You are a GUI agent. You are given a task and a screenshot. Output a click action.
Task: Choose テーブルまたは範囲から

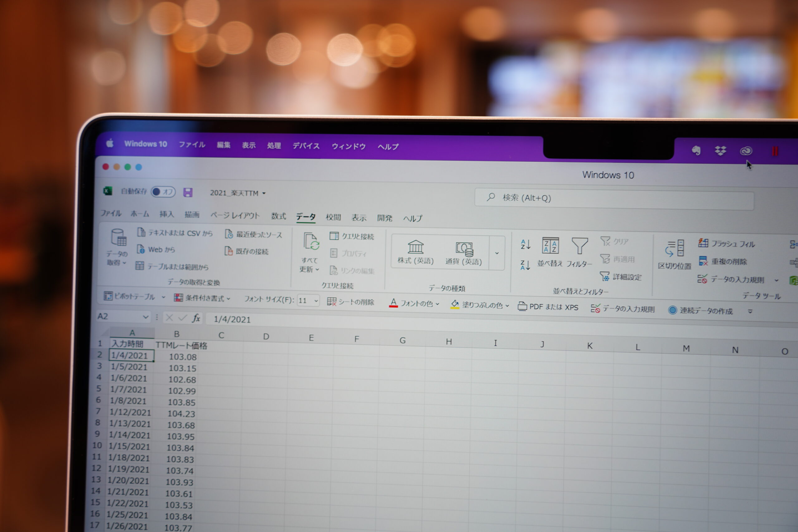pyautogui.click(x=172, y=266)
